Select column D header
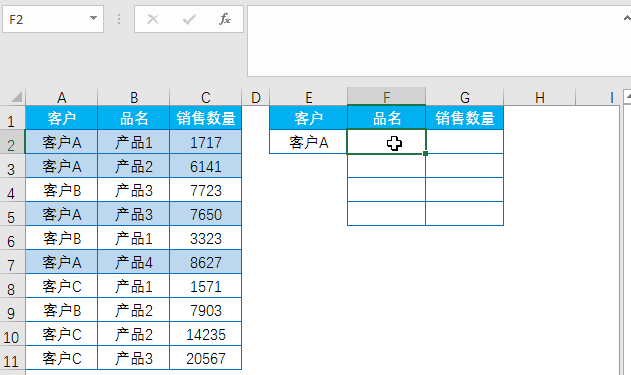This screenshot has width=631, height=375. (256, 97)
